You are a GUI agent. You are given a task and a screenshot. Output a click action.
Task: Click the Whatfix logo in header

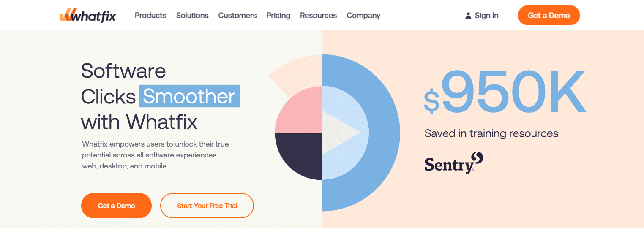point(87,15)
